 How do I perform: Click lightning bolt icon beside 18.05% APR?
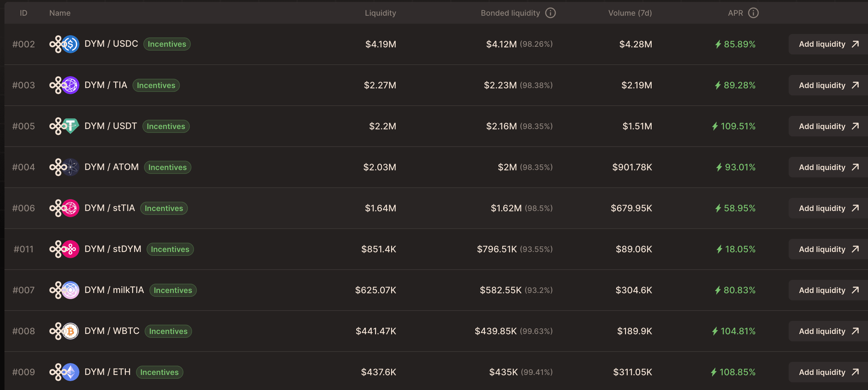click(x=719, y=249)
